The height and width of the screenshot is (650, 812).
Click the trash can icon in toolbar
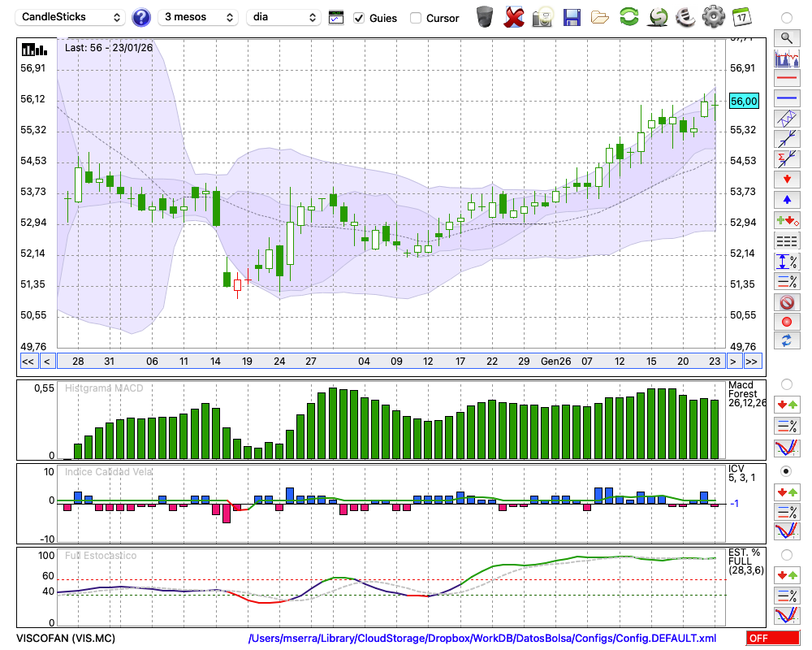[x=485, y=17]
